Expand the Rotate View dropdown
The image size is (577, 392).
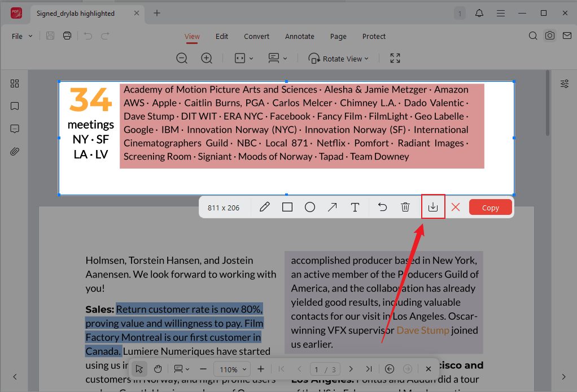click(x=339, y=59)
